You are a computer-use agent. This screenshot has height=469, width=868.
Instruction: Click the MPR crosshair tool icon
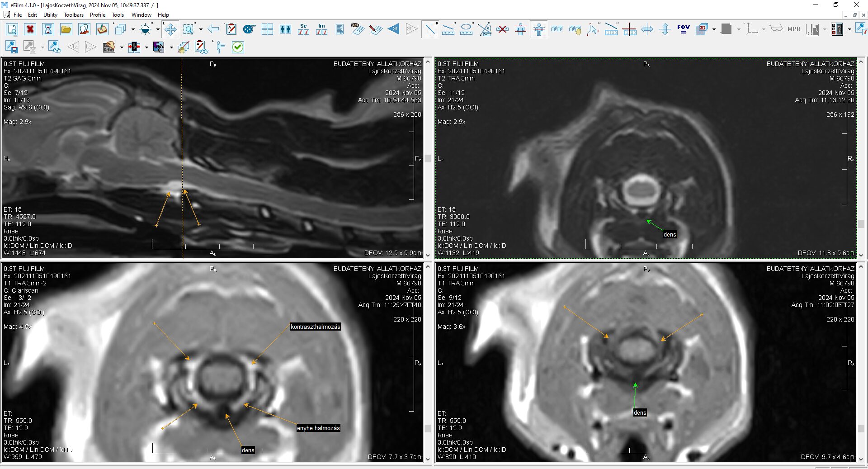(629, 29)
